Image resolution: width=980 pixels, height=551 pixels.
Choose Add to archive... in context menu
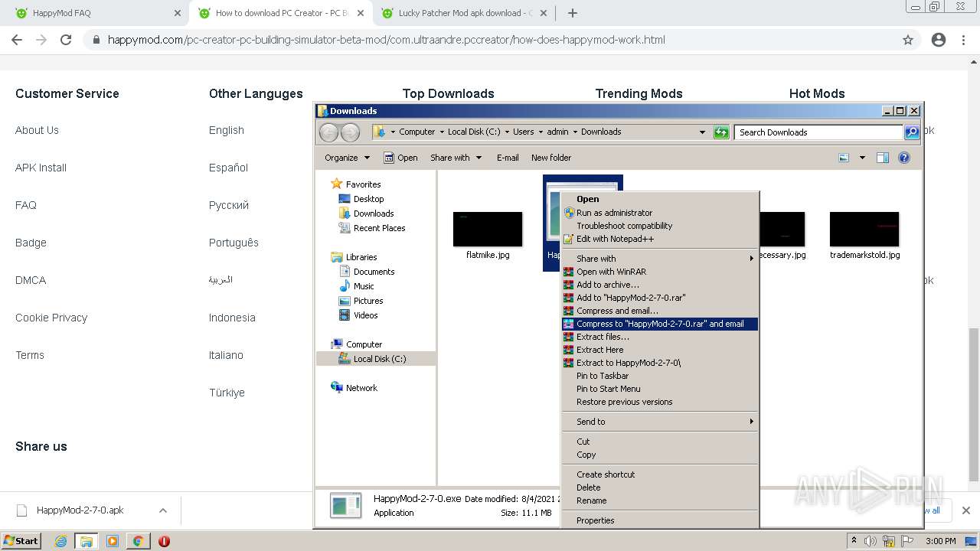(660, 285)
